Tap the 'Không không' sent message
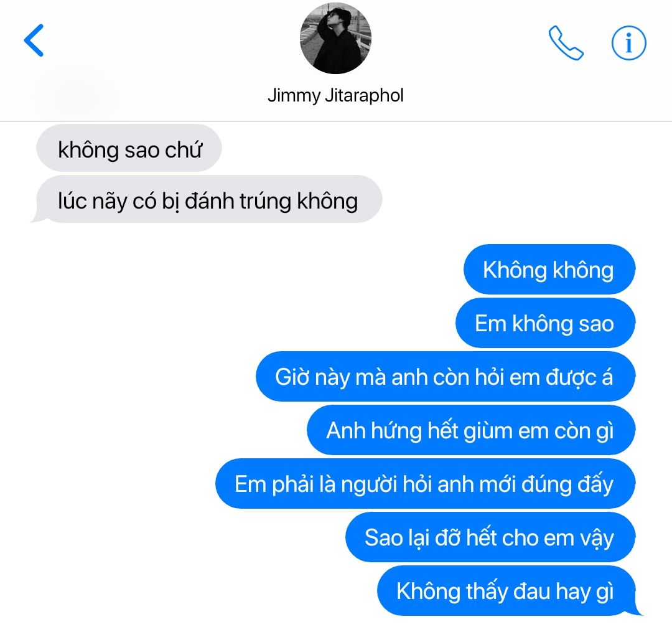Screen dimensions: 672x632 coord(549,269)
